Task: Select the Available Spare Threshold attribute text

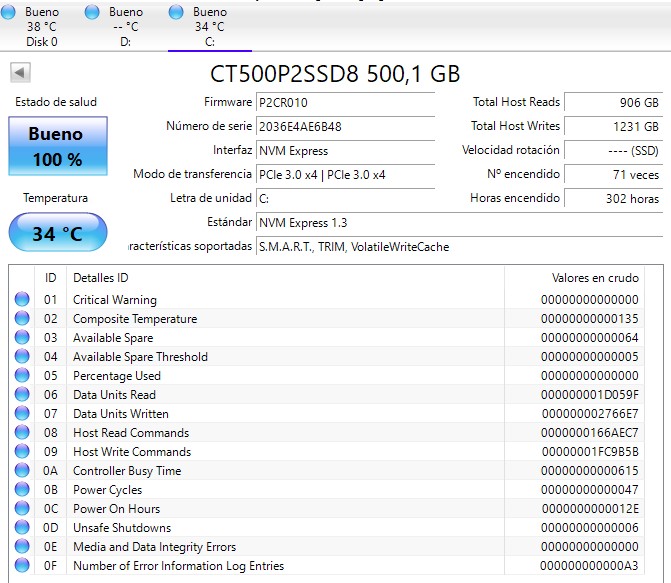Action: point(140,357)
